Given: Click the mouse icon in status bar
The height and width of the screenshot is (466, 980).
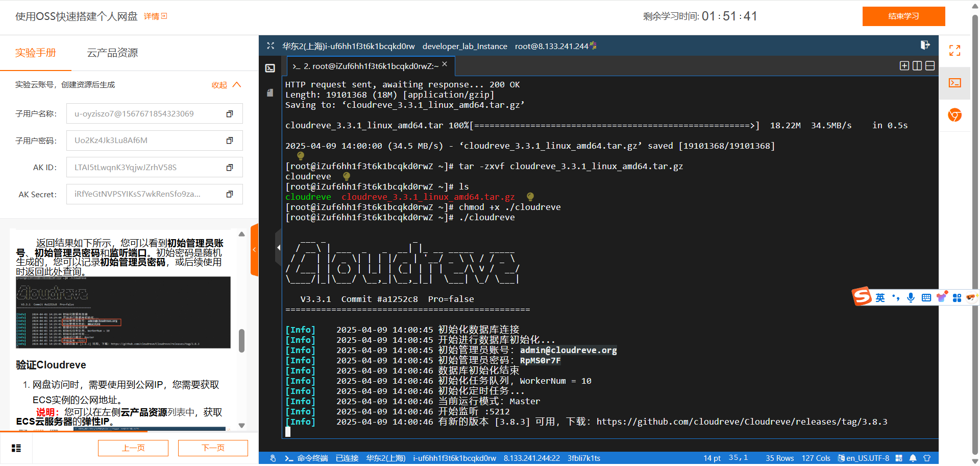Looking at the screenshot, I should (x=273, y=458).
